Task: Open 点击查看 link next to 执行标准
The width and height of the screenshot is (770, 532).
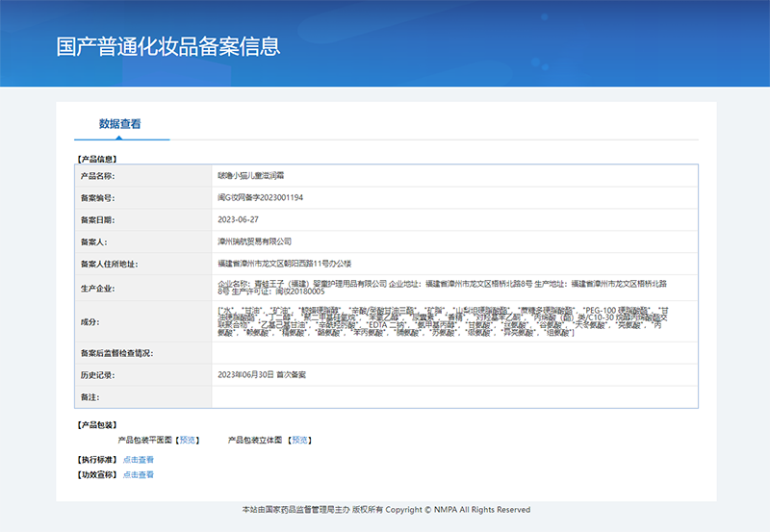Action: pos(139,460)
